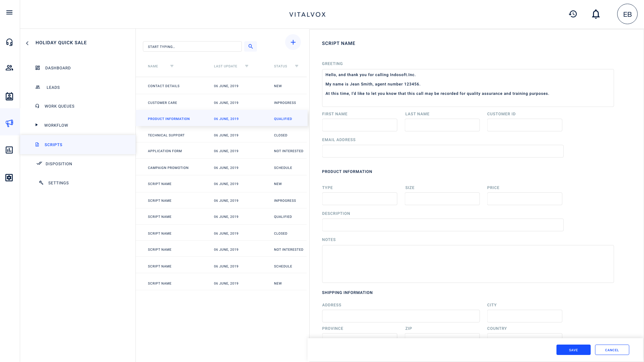Click the Email Address field

(x=443, y=151)
